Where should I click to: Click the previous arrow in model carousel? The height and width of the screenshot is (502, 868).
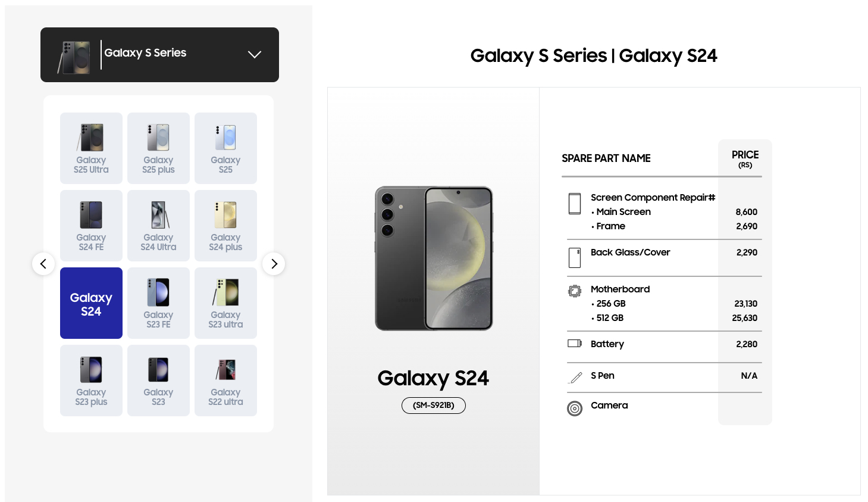(x=43, y=264)
